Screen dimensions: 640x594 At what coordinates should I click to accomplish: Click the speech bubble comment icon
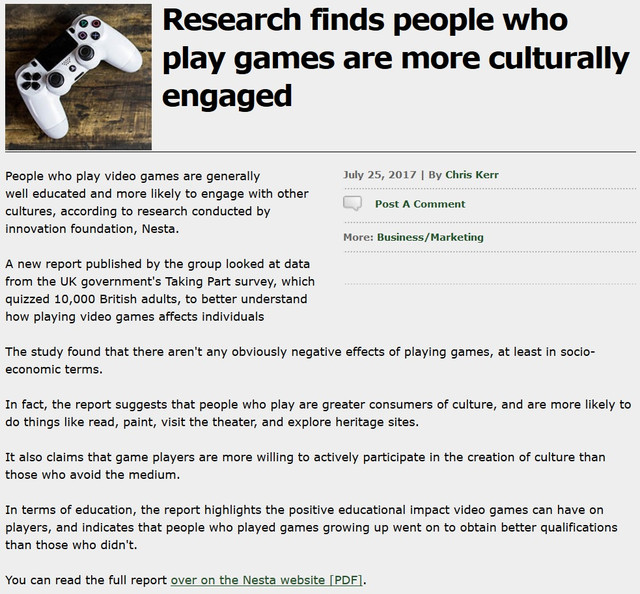pos(352,204)
